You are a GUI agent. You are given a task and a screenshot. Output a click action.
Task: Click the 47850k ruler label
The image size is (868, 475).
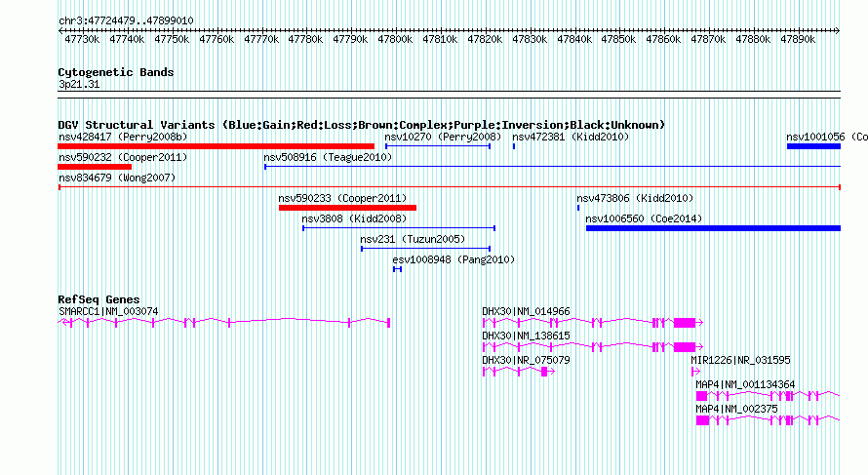pyautogui.click(x=618, y=39)
